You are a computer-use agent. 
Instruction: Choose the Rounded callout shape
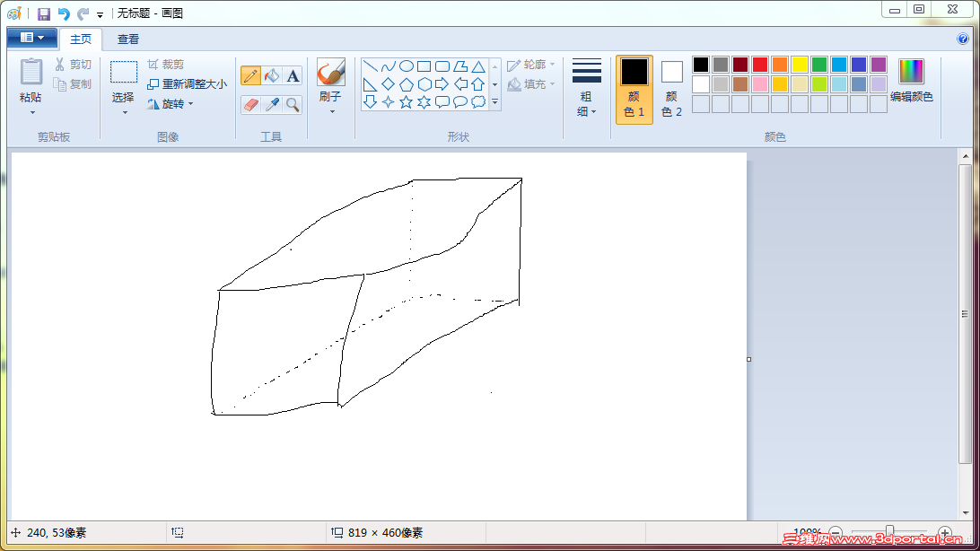442,101
